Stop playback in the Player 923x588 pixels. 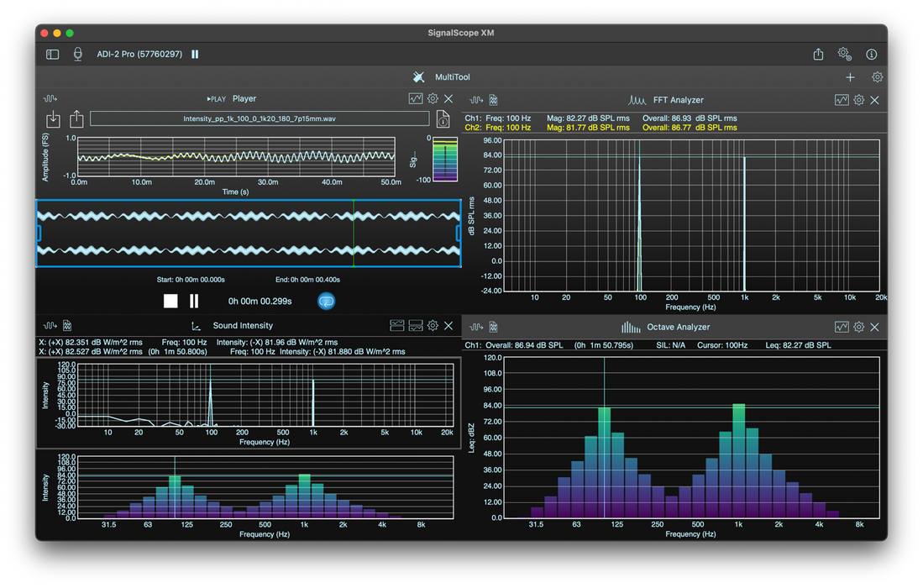[x=170, y=301]
